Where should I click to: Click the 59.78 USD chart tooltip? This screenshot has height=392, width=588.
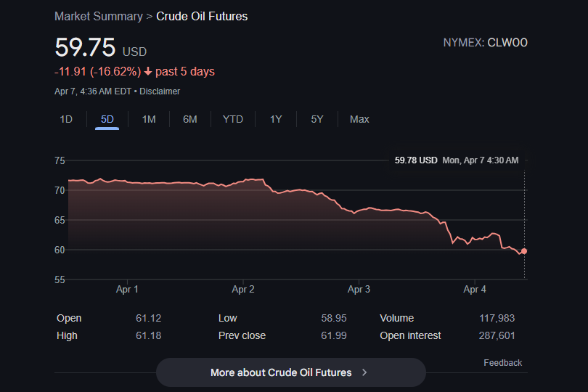[x=457, y=160]
